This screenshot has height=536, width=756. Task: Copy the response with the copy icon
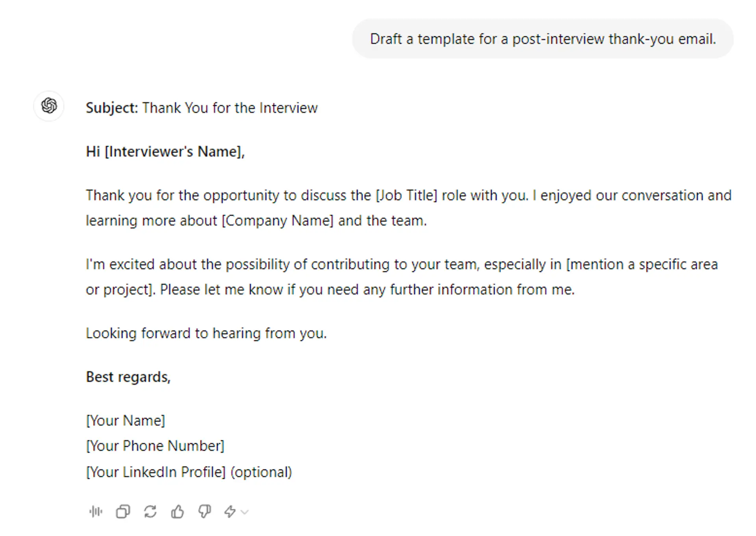click(123, 512)
